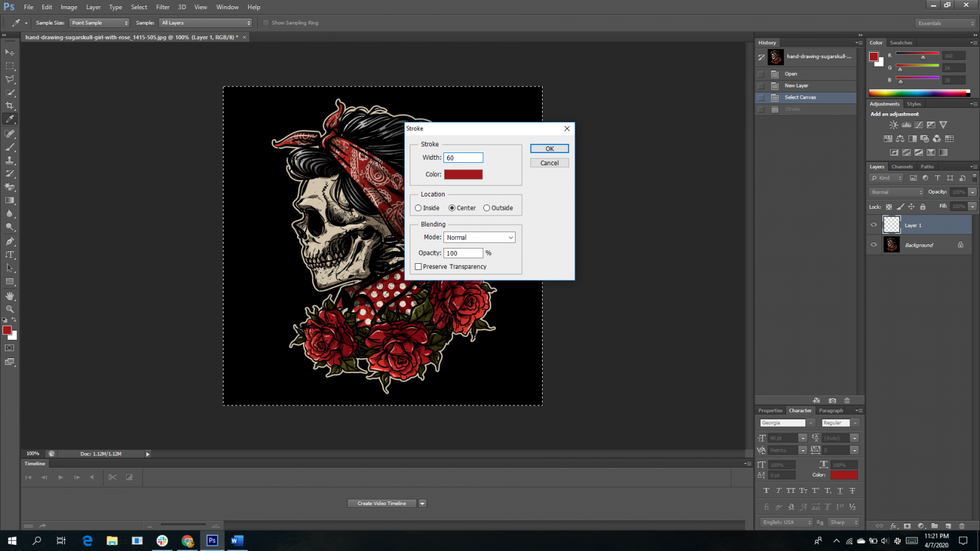Select the Horizontal Type tool
Image resolution: width=980 pixels, height=551 pixels.
click(10, 255)
